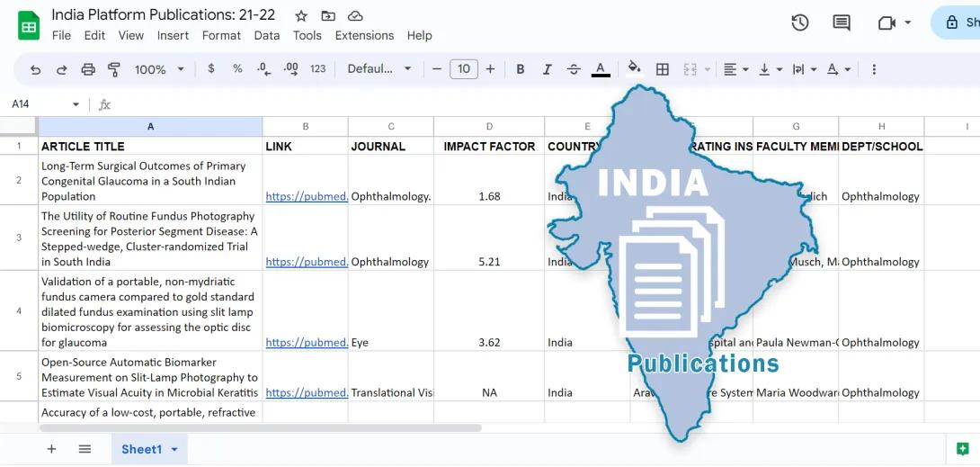
Task: Open pubmed link for Congenital Glaucoma article
Action: (x=307, y=196)
